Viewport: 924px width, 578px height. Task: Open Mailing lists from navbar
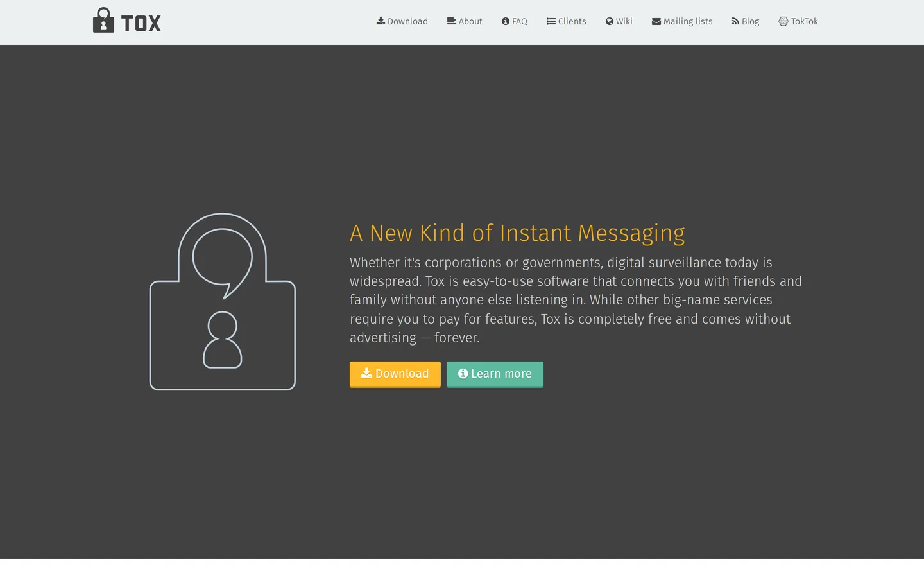[682, 21]
